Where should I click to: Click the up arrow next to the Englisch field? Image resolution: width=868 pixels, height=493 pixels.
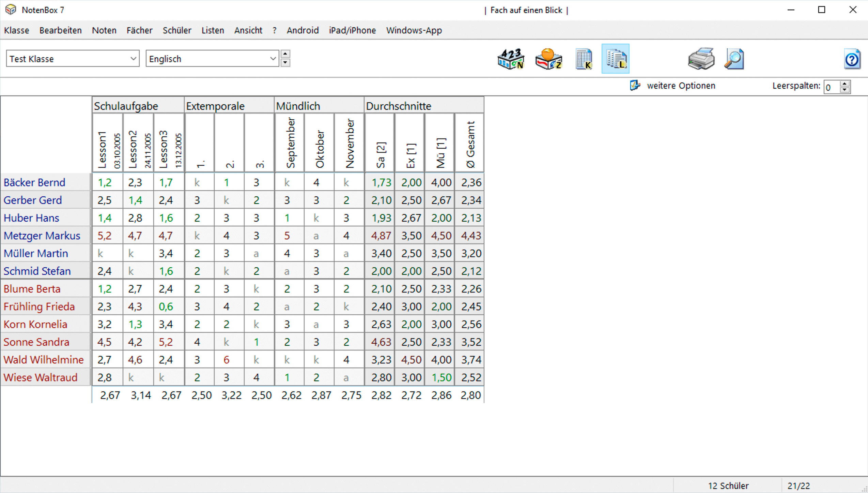click(x=285, y=54)
